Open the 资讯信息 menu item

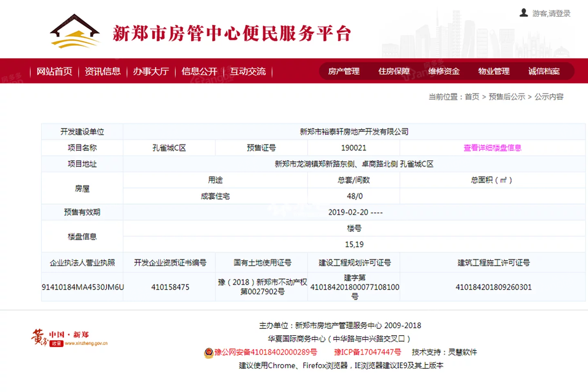pyautogui.click(x=102, y=71)
